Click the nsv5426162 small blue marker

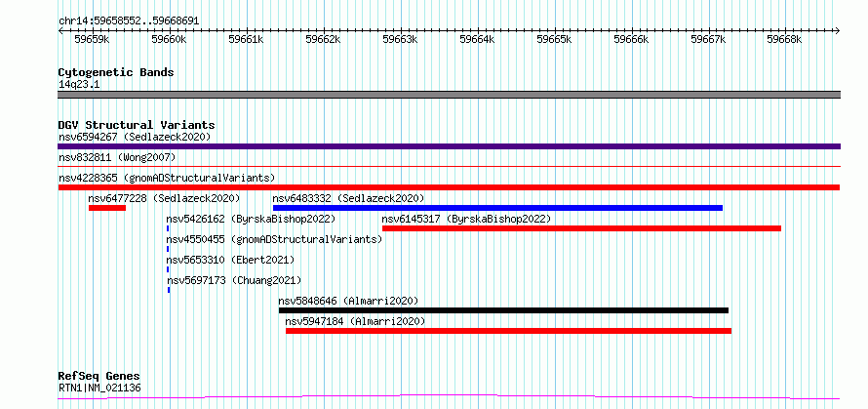(168, 228)
